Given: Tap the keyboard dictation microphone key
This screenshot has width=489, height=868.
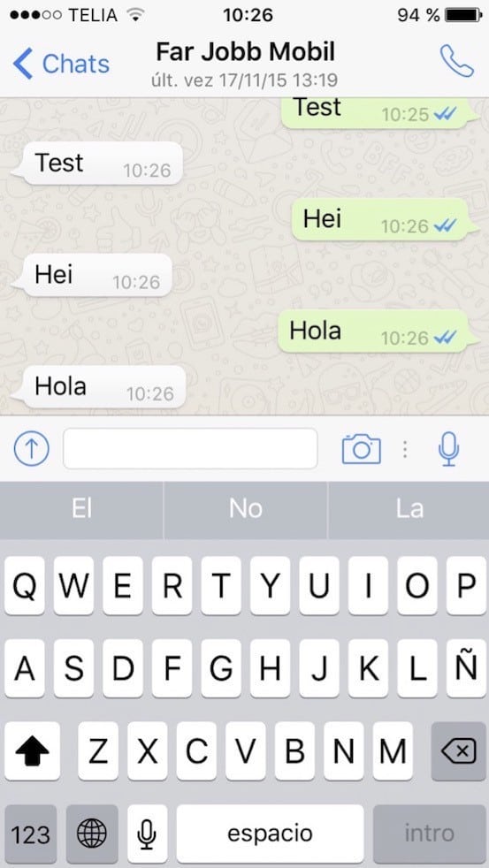Looking at the screenshot, I should coord(147,834).
